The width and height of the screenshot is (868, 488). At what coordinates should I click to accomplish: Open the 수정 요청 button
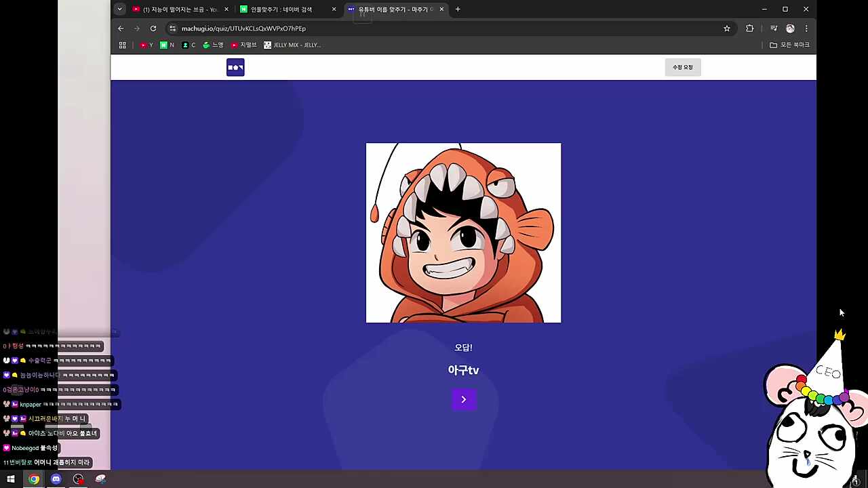pos(683,67)
